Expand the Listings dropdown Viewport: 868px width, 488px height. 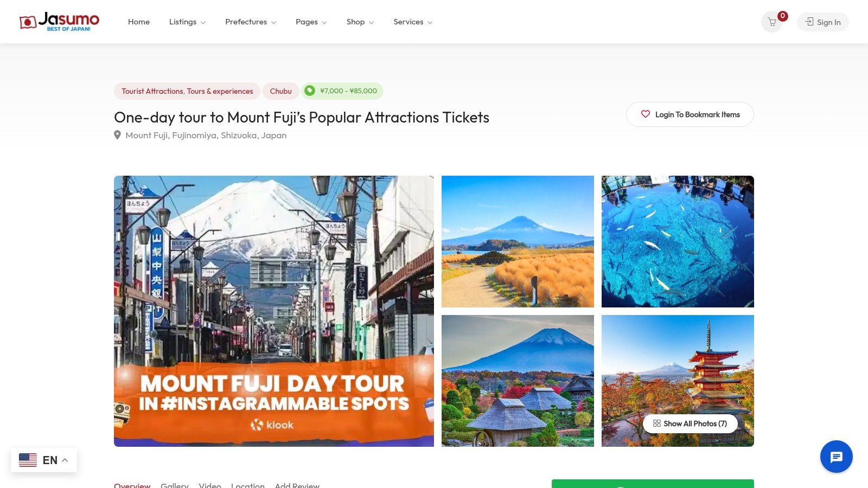click(187, 22)
